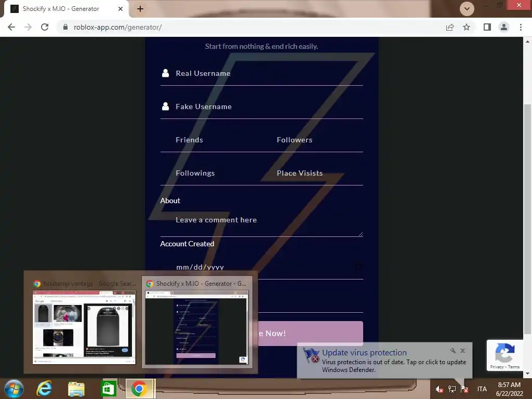This screenshot has height=399, width=532.
Task: Bookmark this page with star icon
Action: pos(467,27)
